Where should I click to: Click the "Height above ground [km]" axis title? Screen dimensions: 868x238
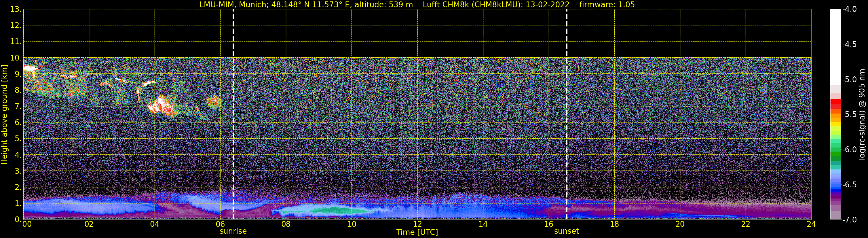point(4,115)
